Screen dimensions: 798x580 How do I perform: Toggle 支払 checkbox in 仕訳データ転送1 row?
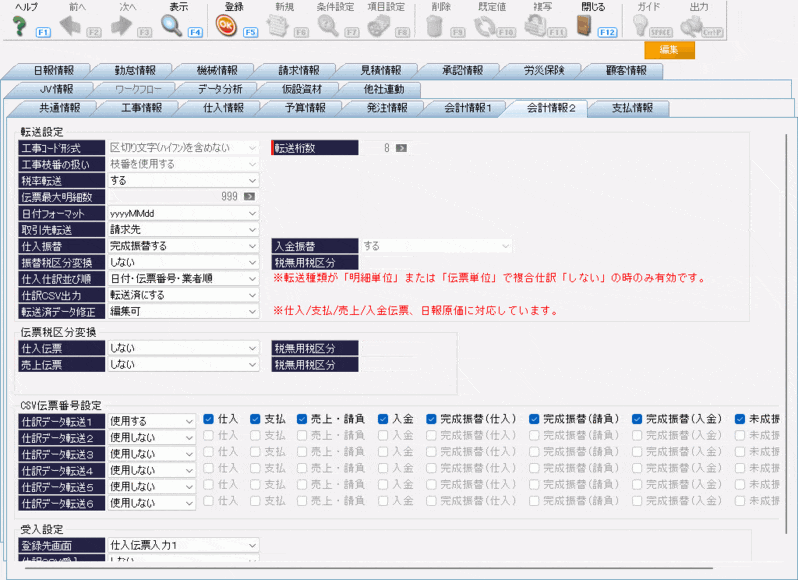point(255,420)
